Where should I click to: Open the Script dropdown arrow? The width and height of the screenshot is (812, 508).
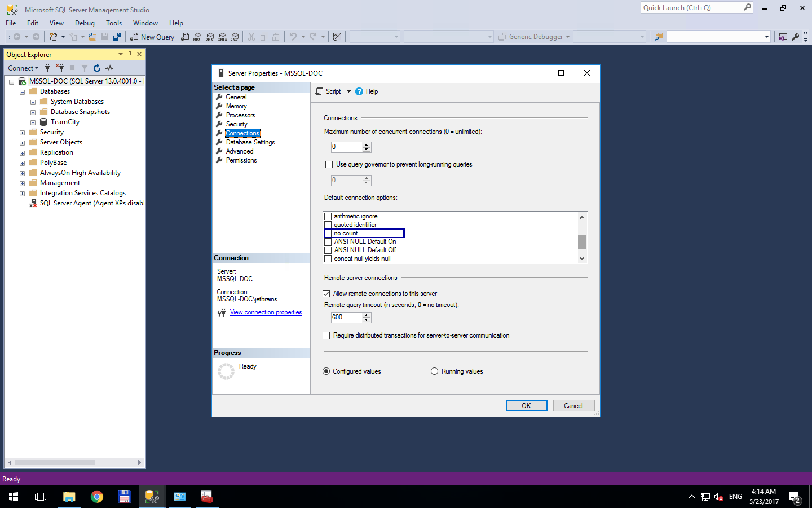(348, 91)
